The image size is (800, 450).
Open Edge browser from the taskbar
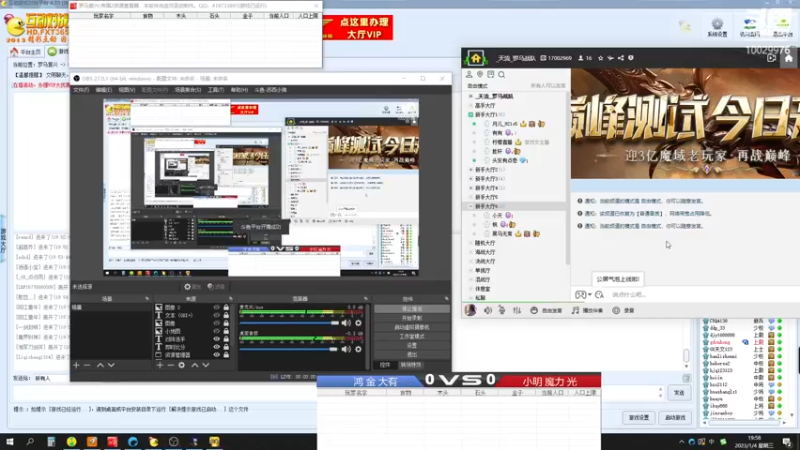coord(133,442)
